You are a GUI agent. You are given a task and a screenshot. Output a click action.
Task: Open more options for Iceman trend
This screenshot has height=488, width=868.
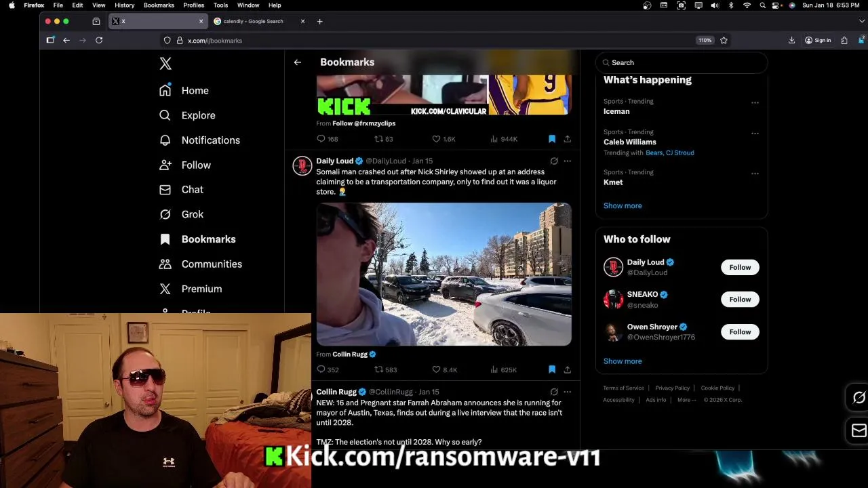(x=755, y=103)
